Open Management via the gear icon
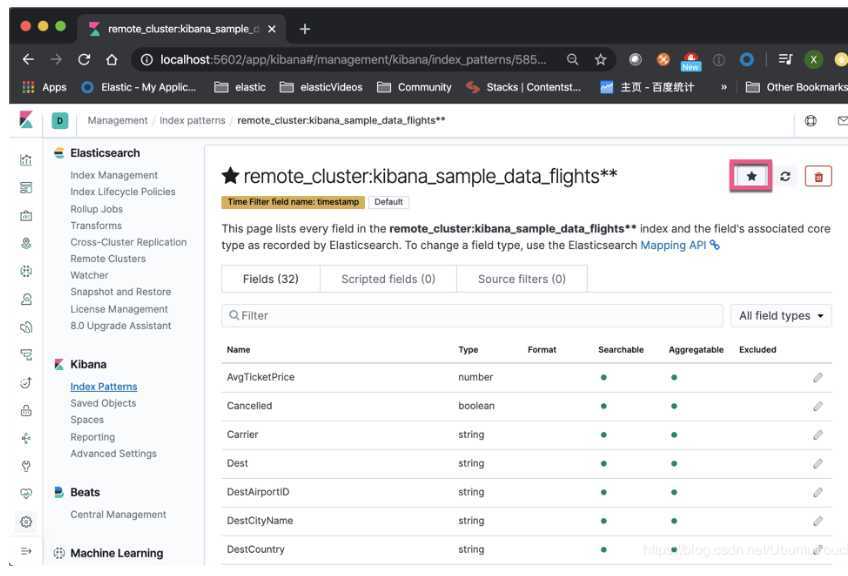The image size is (848, 576). (x=26, y=522)
